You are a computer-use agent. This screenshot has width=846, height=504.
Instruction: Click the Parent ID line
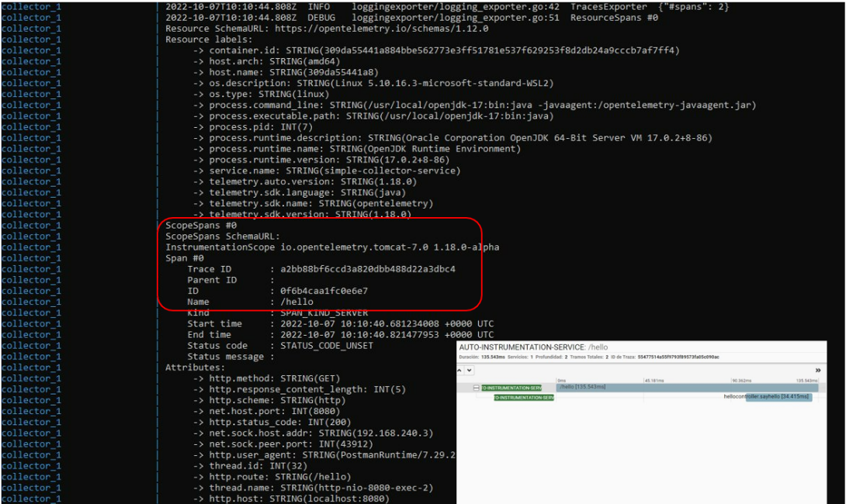click(x=231, y=280)
